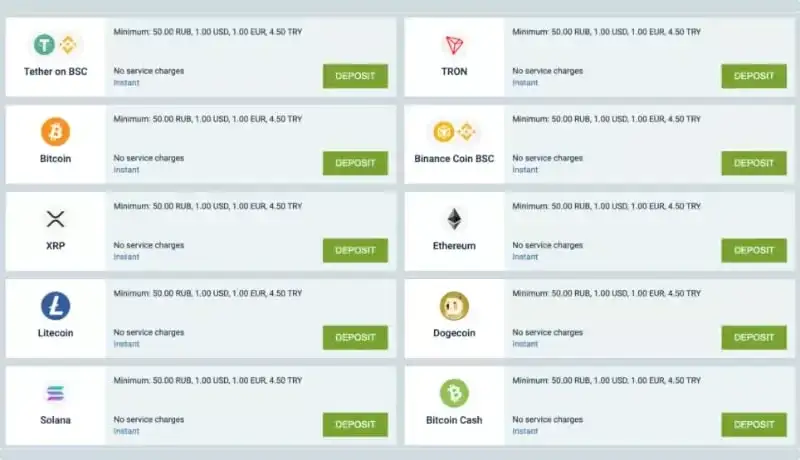Hit Deposit in the Ethereum card
800x460 pixels.
753,250
